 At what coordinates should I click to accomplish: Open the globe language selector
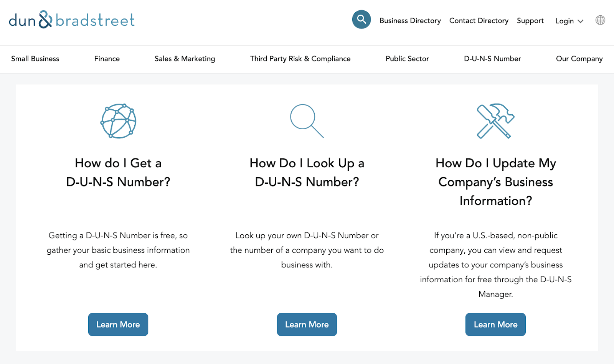point(600,20)
